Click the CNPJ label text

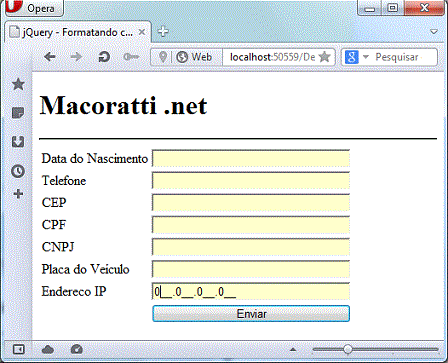tap(58, 247)
